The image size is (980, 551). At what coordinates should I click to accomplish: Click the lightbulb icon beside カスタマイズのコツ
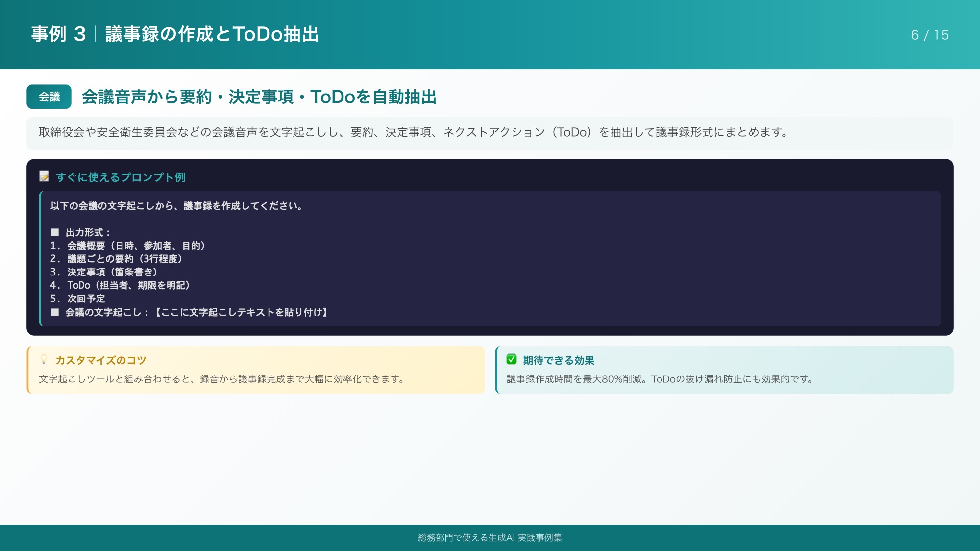coord(44,360)
